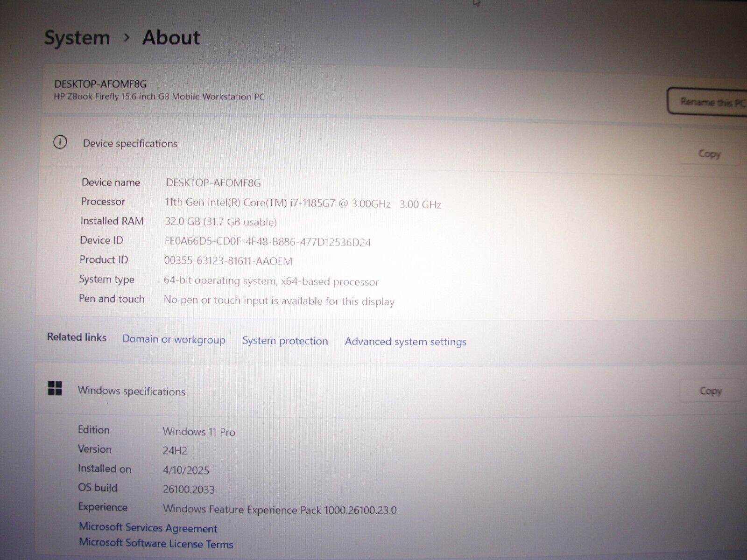Open System from the breadcrumb trail

(76, 37)
